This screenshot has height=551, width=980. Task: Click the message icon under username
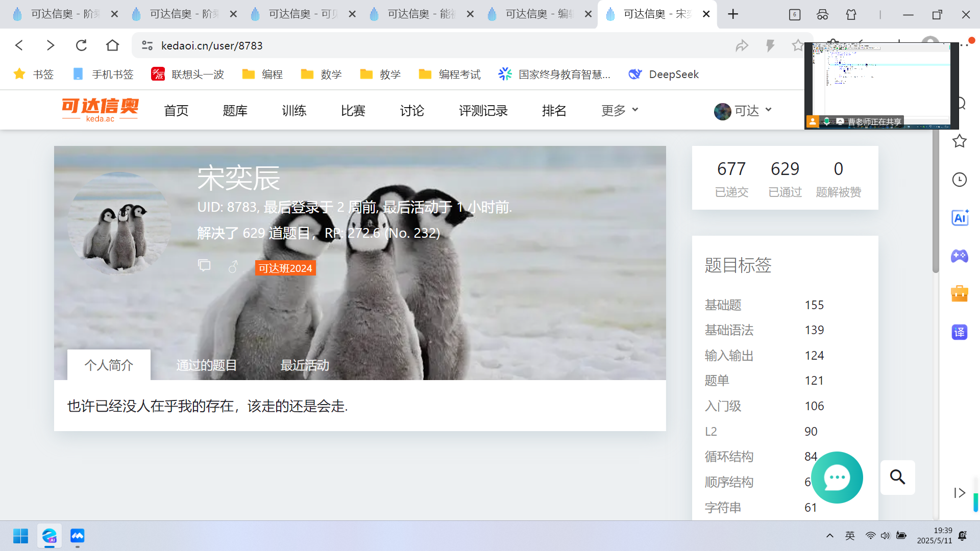tap(204, 266)
